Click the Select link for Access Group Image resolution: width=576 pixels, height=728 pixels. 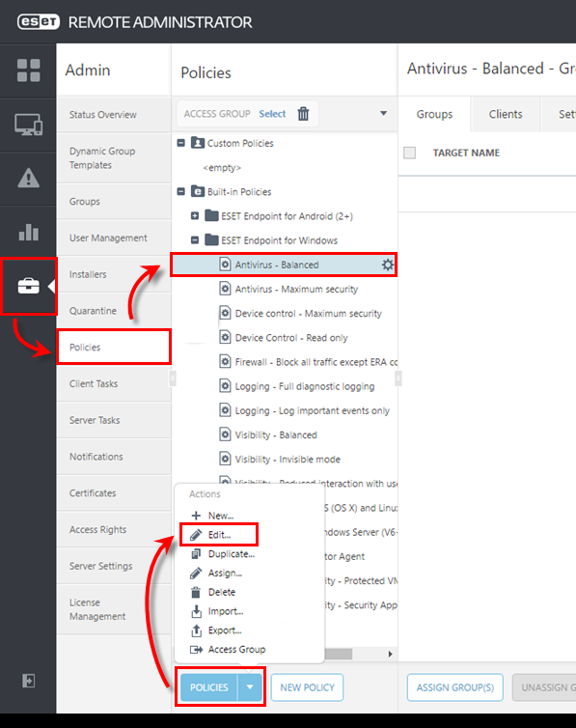pos(272,114)
